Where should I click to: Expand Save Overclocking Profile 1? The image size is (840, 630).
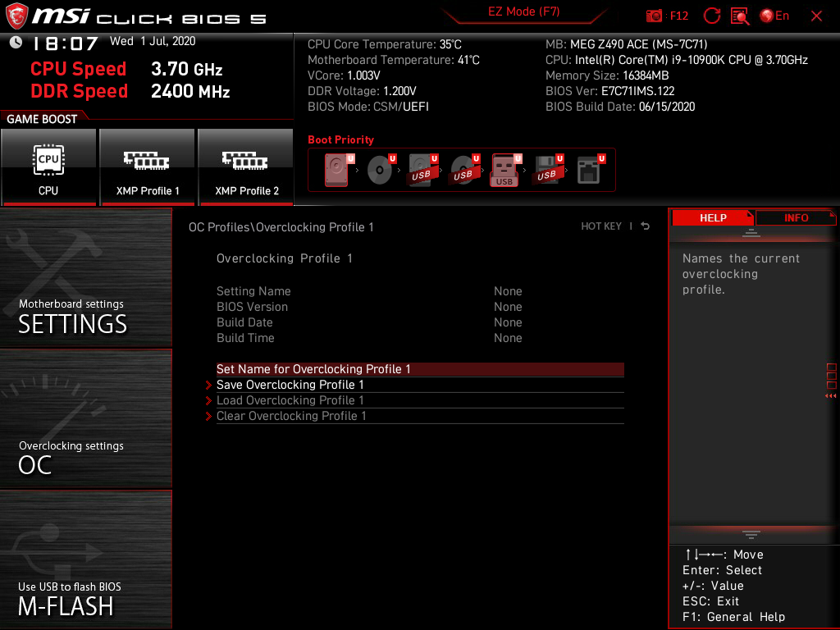click(x=290, y=384)
